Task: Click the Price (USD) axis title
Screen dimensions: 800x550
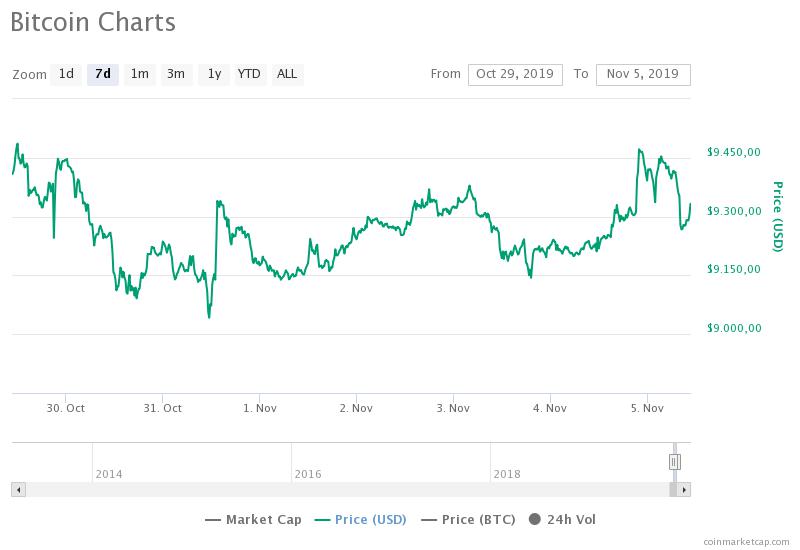Action: (x=777, y=216)
